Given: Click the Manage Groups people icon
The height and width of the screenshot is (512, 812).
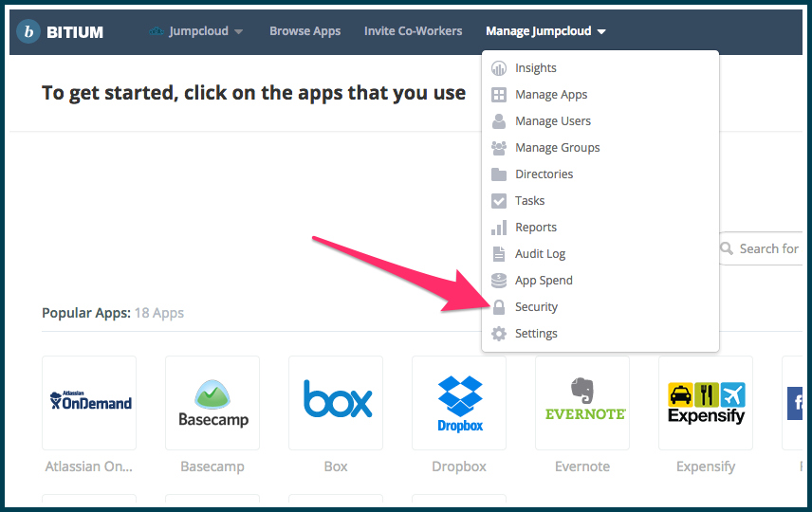Looking at the screenshot, I should coord(498,148).
